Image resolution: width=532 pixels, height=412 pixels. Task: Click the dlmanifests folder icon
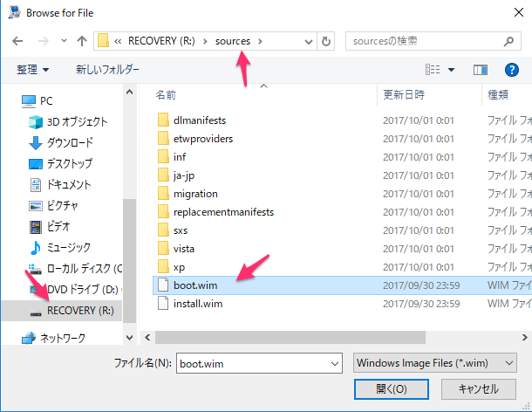click(x=163, y=120)
